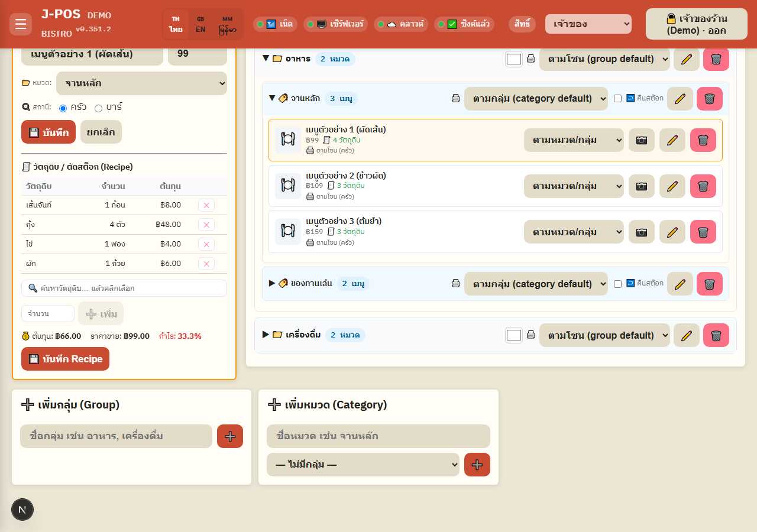Toggle คืนสต๊อก checkbox for ของทานเล่น
The height and width of the screenshot is (532, 757).
click(x=618, y=284)
